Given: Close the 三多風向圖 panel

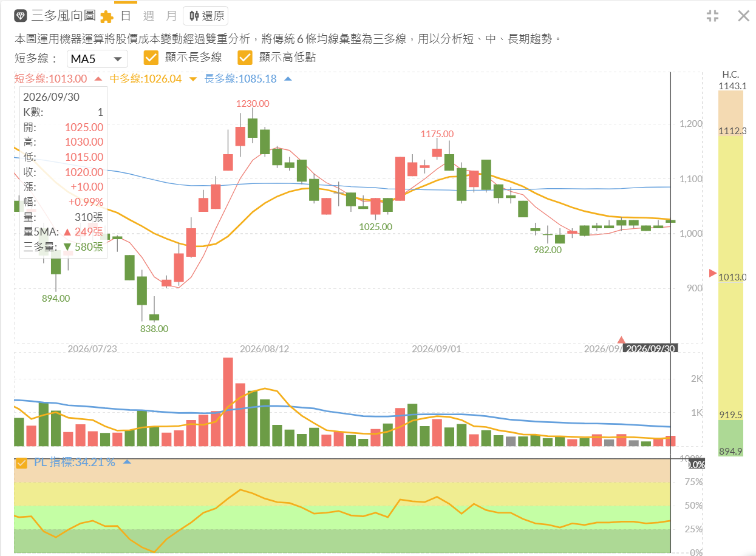Looking at the screenshot, I should pyautogui.click(x=743, y=16).
